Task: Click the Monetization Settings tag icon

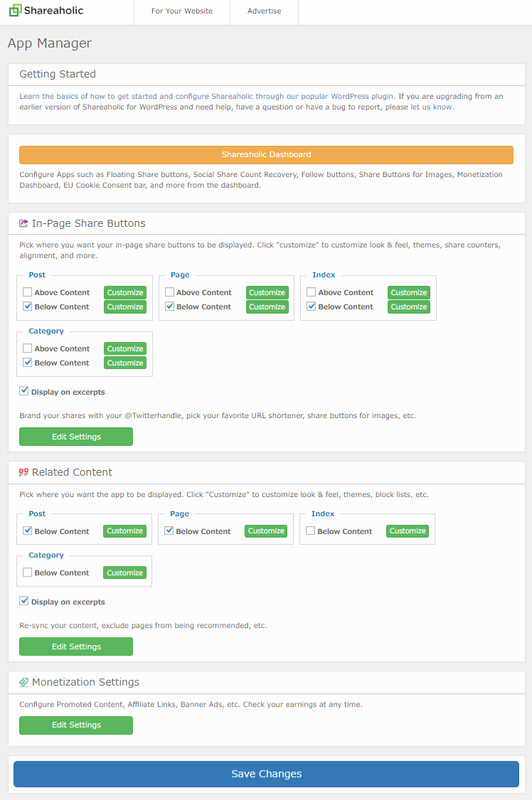Action: [23, 682]
